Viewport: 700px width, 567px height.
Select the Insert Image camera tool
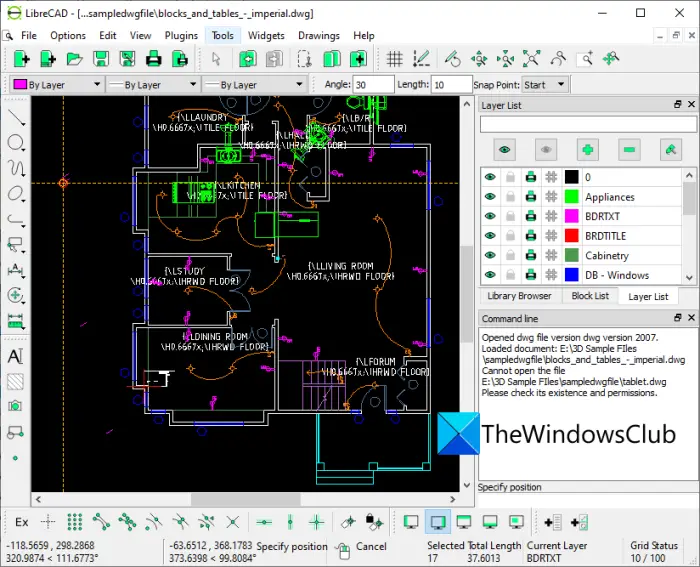coord(15,406)
